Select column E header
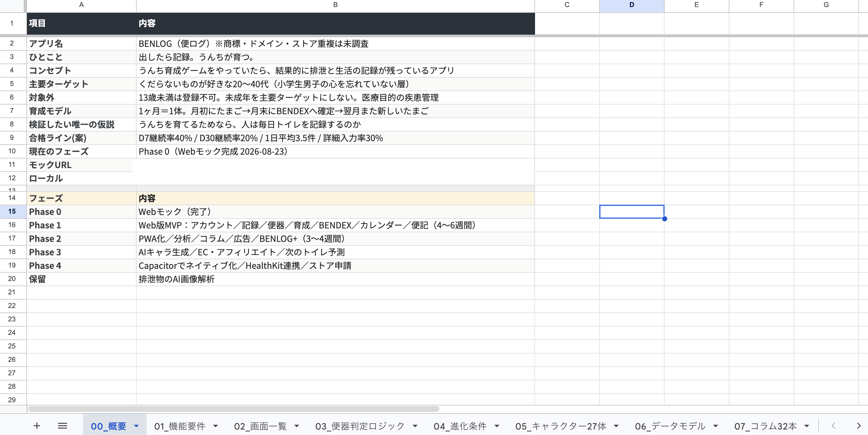Screen dimensions: 868x435 pyautogui.click(x=696, y=5)
